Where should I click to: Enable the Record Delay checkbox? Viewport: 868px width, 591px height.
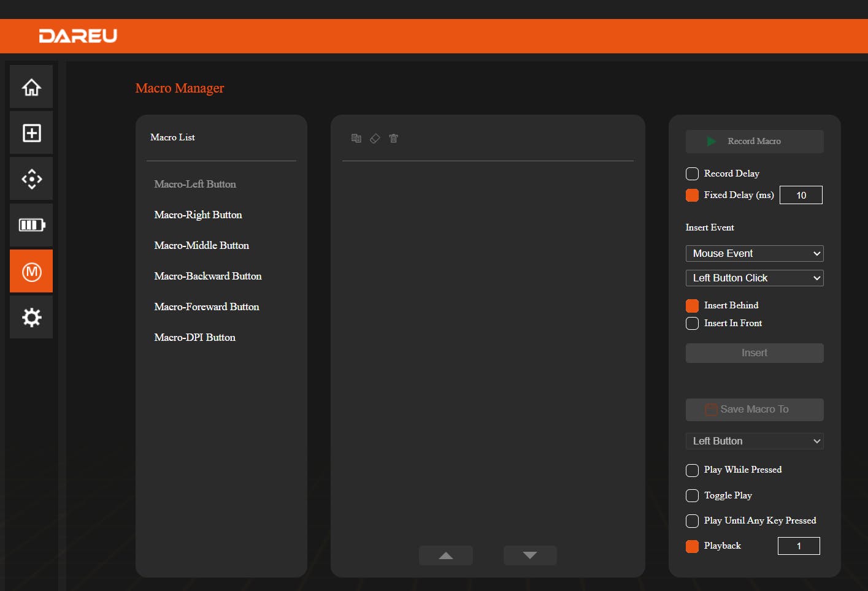[x=692, y=174]
